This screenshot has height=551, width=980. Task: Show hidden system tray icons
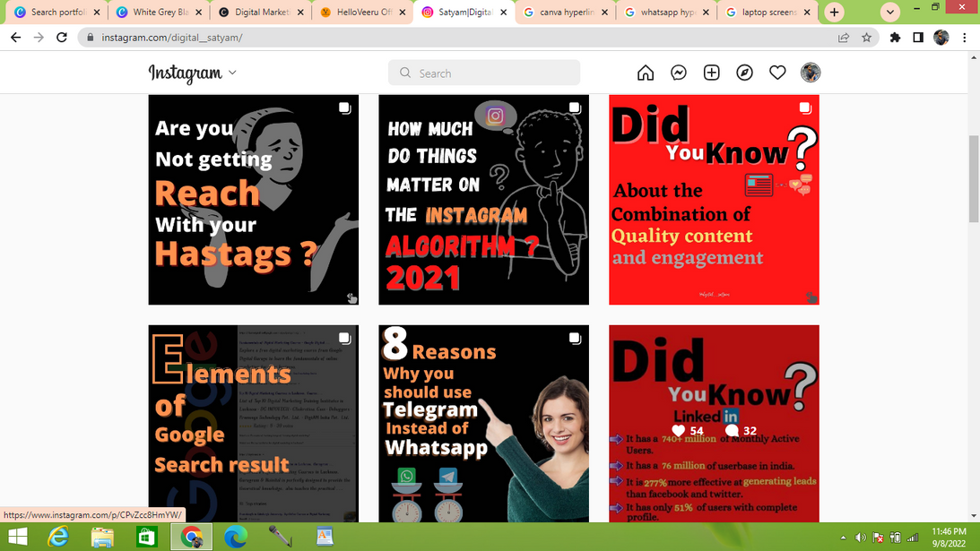tap(843, 538)
